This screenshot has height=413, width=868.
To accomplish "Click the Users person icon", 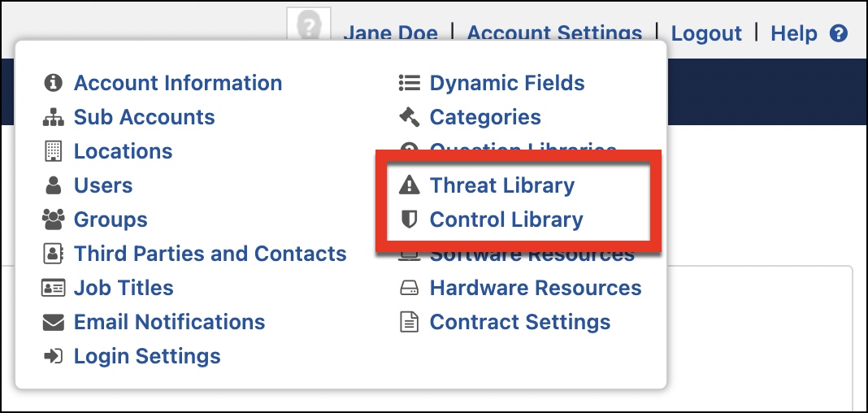I will (53, 185).
